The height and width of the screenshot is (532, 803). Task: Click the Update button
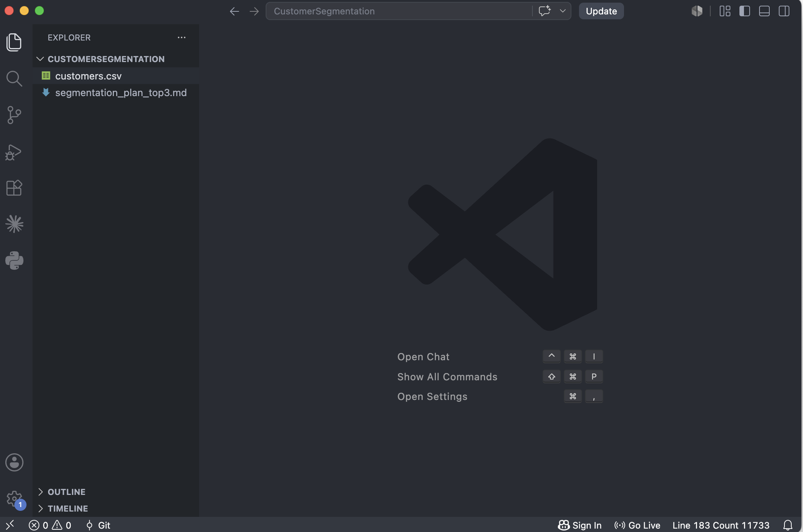click(x=601, y=11)
